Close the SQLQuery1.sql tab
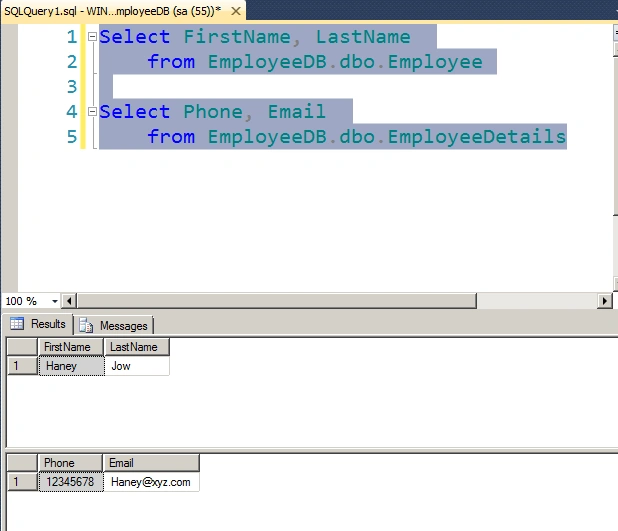The height and width of the screenshot is (531, 618). pyautogui.click(x=236, y=11)
